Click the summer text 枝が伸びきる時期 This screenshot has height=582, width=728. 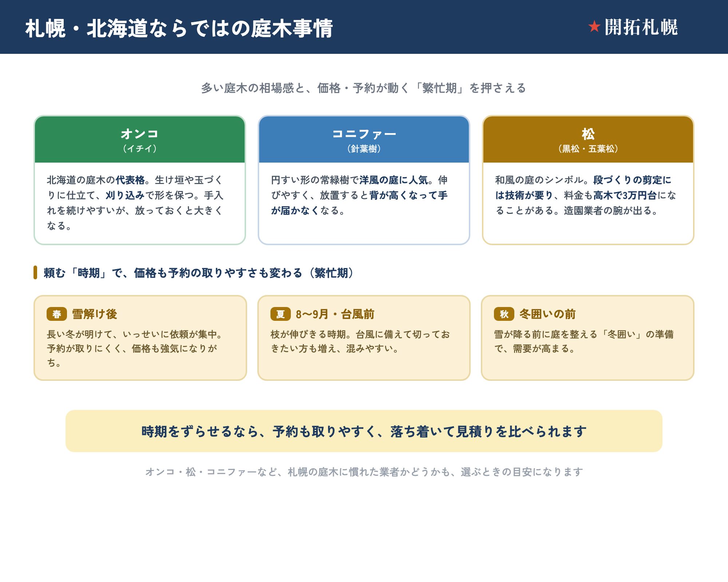[360, 341]
